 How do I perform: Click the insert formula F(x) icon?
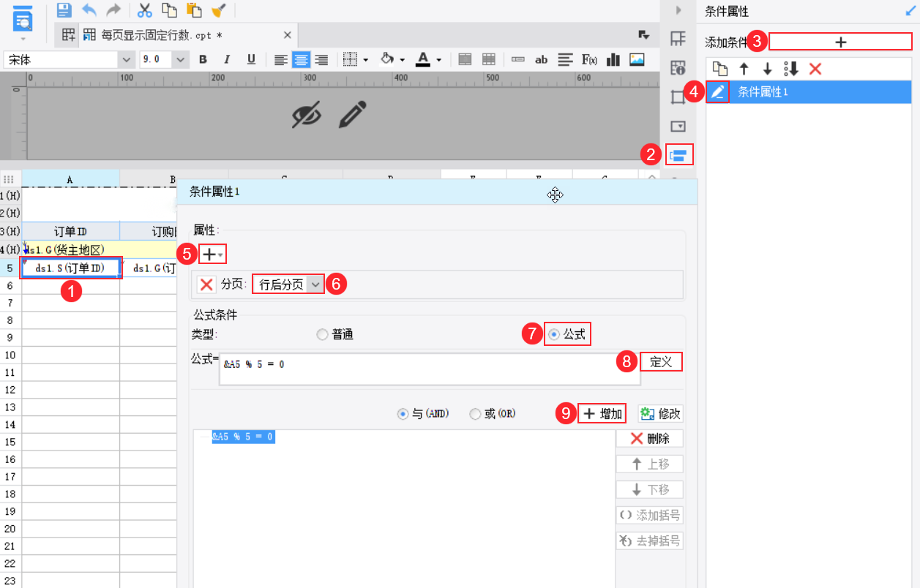[x=590, y=60]
